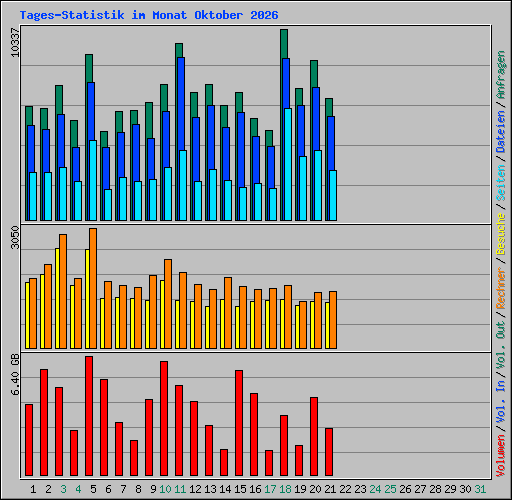Click green day '18' on the x-axis

pyautogui.click(x=285, y=489)
